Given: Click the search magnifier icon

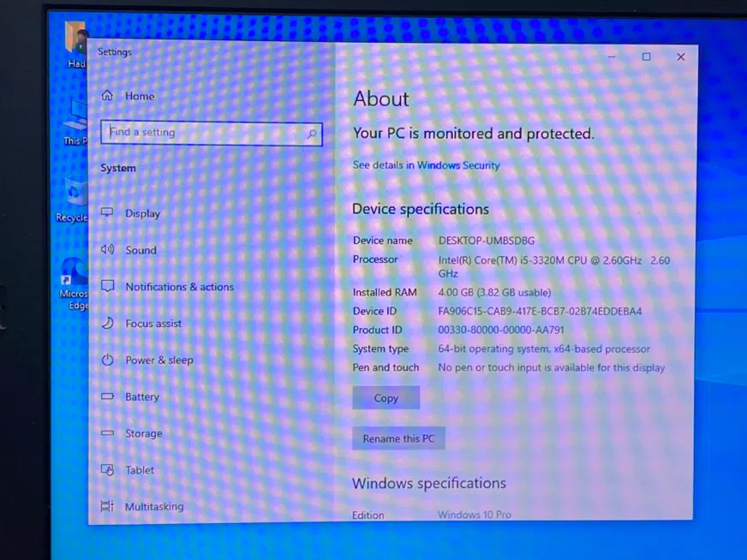Looking at the screenshot, I should click(x=312, y=134).
